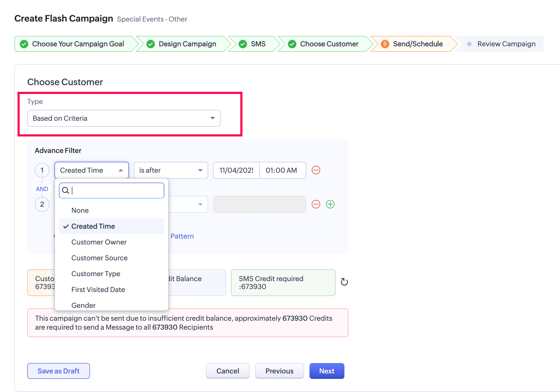
Task: Go to Design Campaign step
Action: pos(183,44)
